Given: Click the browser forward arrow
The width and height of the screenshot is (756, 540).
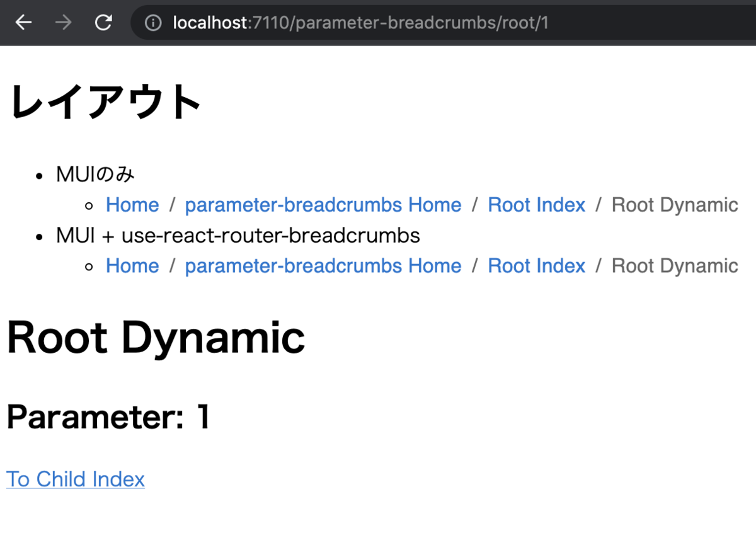Looking at the screenshot, I should 62,22.
